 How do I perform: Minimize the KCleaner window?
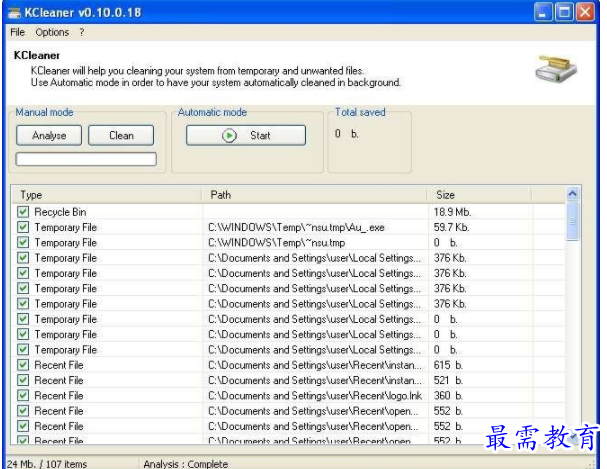[x=543, y=12]
